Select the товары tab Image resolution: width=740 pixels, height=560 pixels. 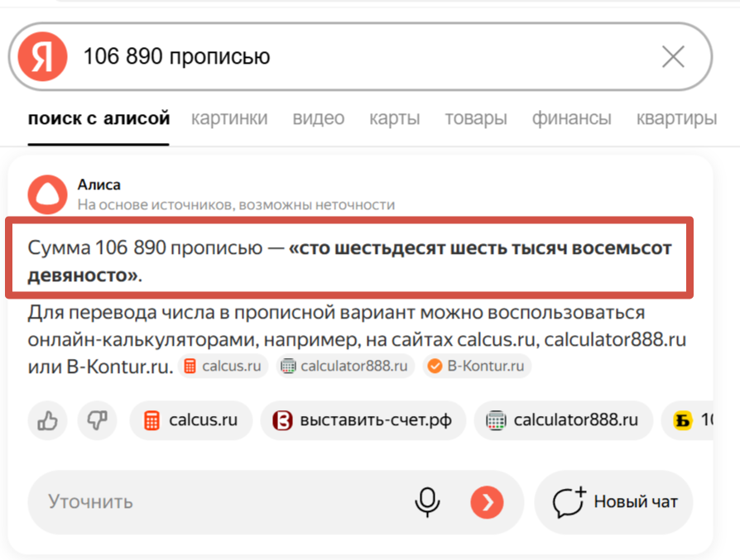[x=475, y=118]
